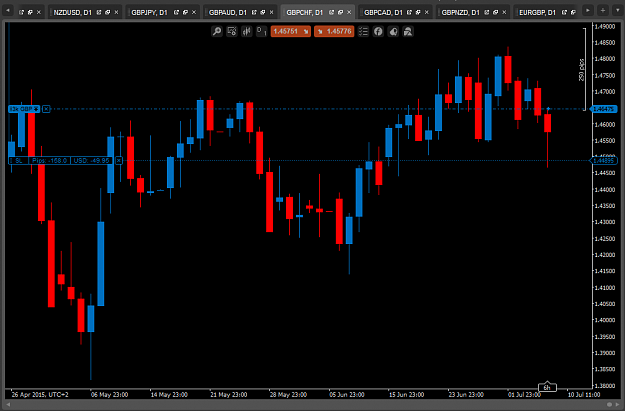625x411 pixels.
Task: Click the 10 Jul 11:00 time axis label
Action: (x=584, y=395)
